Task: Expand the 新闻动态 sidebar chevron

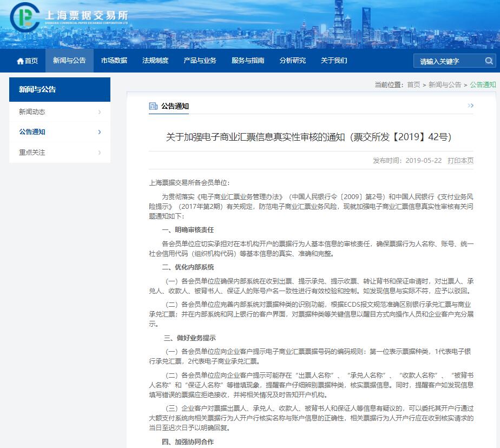Action: click(x=100, y=112)
